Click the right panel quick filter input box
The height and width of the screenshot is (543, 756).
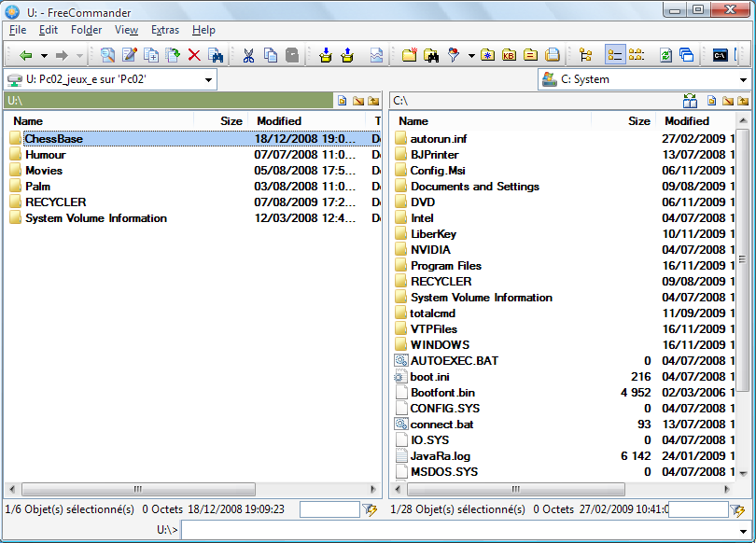[x=698, y=509]
